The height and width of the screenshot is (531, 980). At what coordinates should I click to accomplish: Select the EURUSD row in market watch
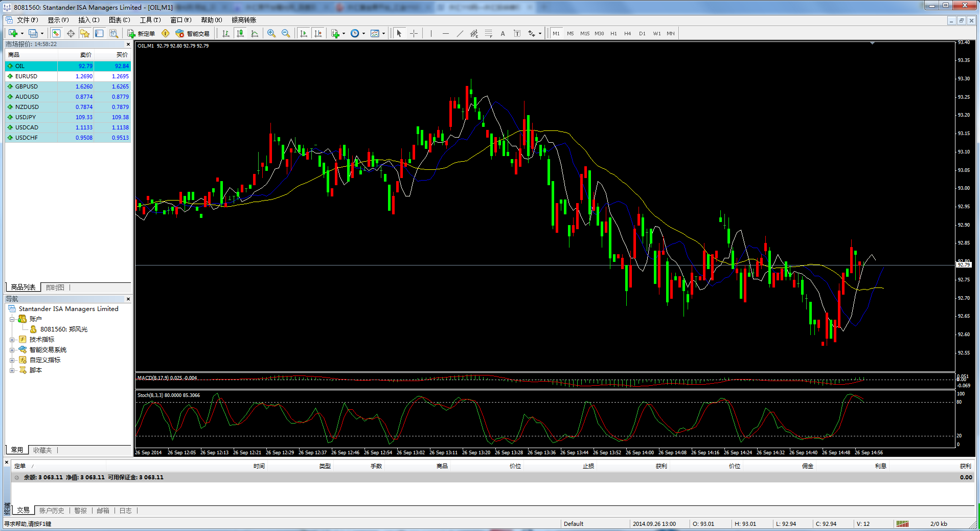(x=26, y=76)
